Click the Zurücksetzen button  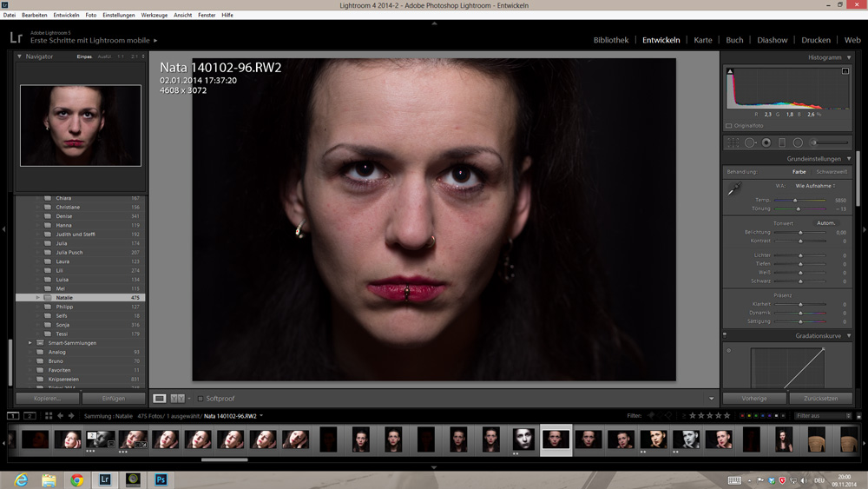[x=820, y=399]
